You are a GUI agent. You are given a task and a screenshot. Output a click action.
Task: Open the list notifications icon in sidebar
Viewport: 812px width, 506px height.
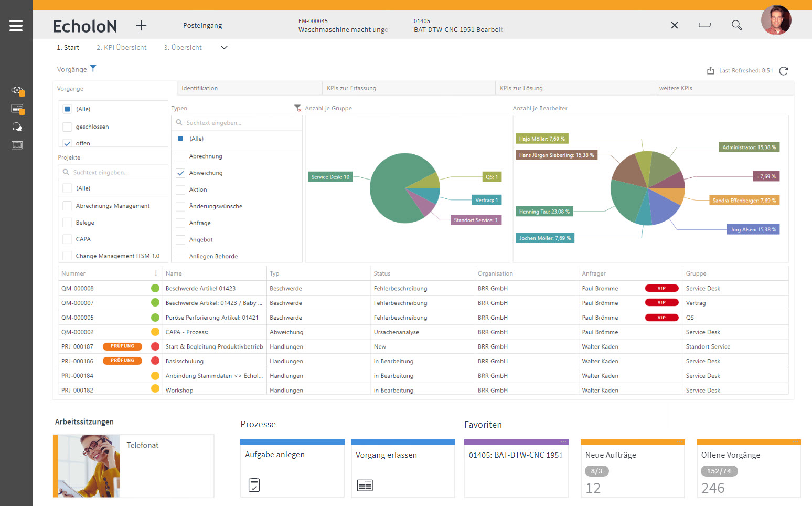pyautogui.click(x=17, y=109)
